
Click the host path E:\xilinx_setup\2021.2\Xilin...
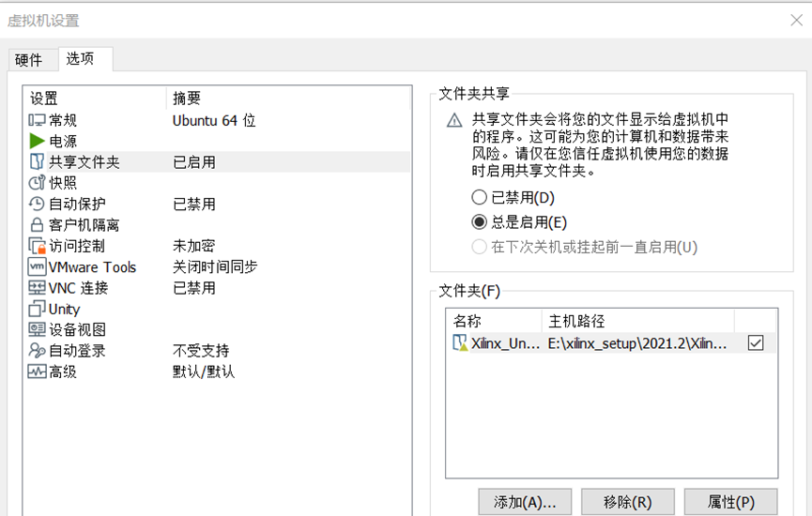pos(637,343)
